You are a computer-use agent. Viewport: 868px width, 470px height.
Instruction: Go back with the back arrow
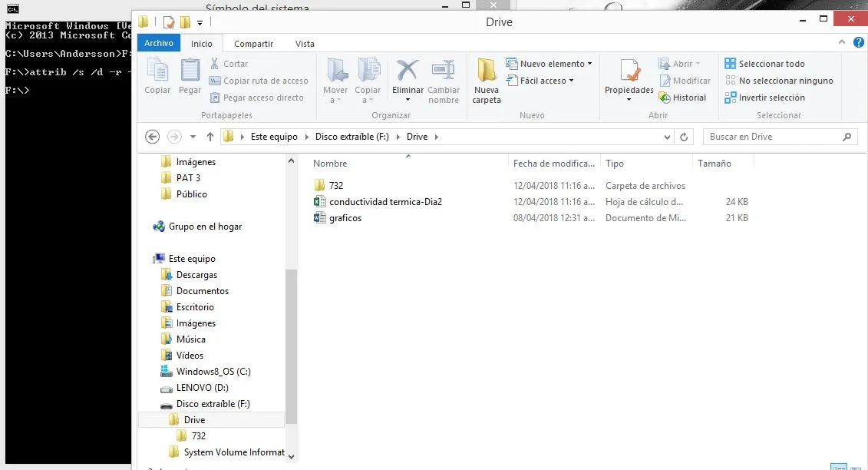[152, 137]
